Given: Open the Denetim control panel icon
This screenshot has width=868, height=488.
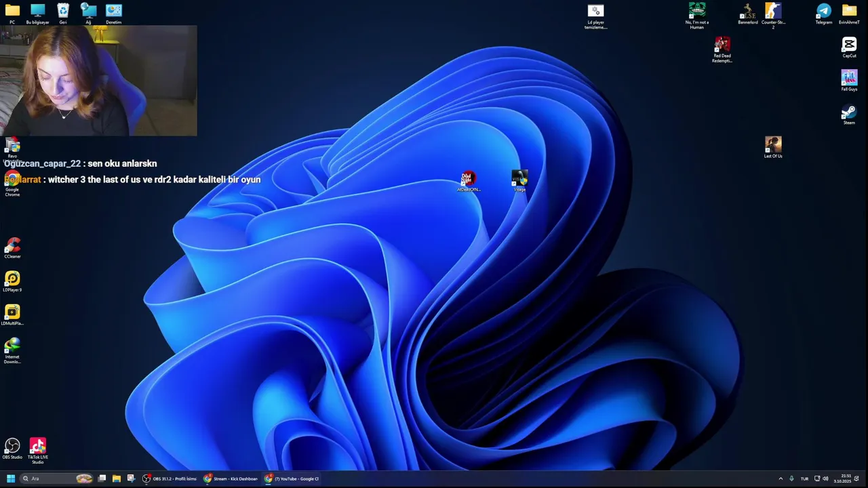Looking at the screenshot, I should pyautogui.click(x=113, y=13).
